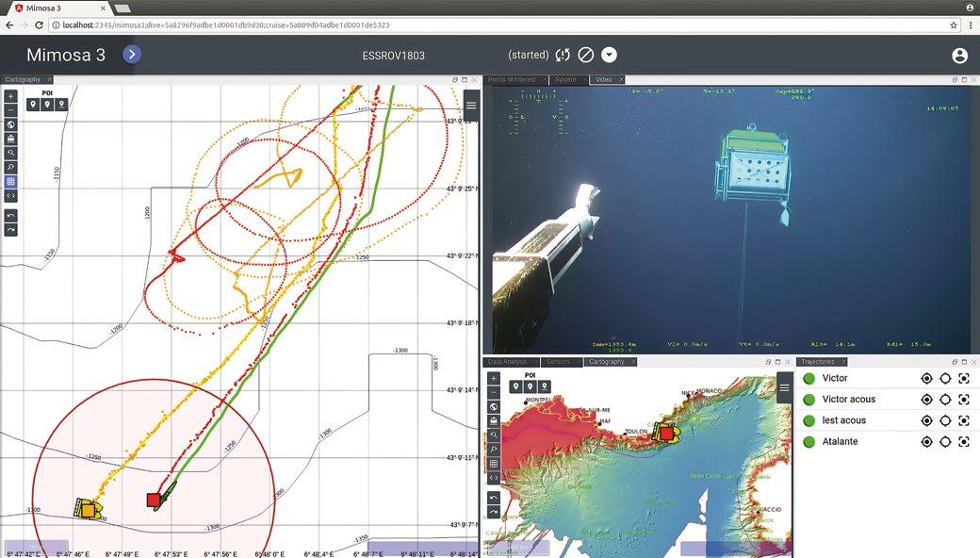Viewport: 980px width, 558px height.
Task: Expand the Mimosa 3 side navigation arrow
Action: tap(132, 55)
